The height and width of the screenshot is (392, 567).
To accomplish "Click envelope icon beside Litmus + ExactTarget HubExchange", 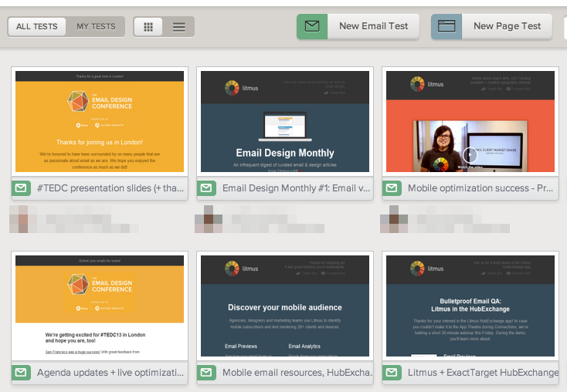I will (392, 373).
